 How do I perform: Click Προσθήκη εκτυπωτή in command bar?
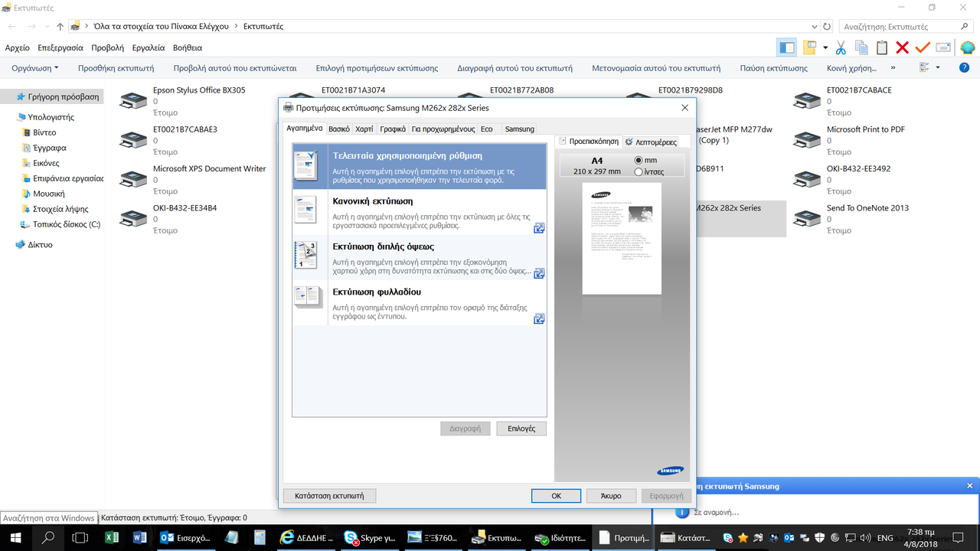pos(116,67)
